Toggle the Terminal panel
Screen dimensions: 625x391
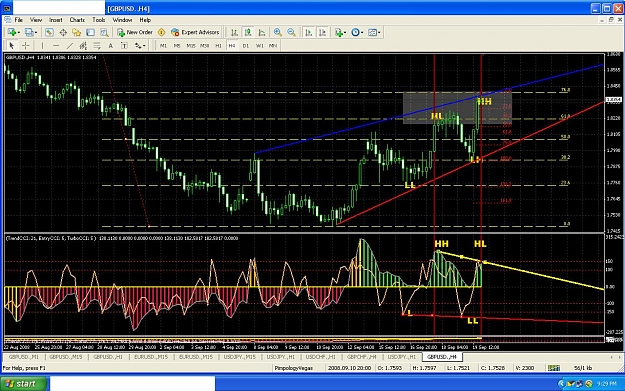click(x=90, y=32)
